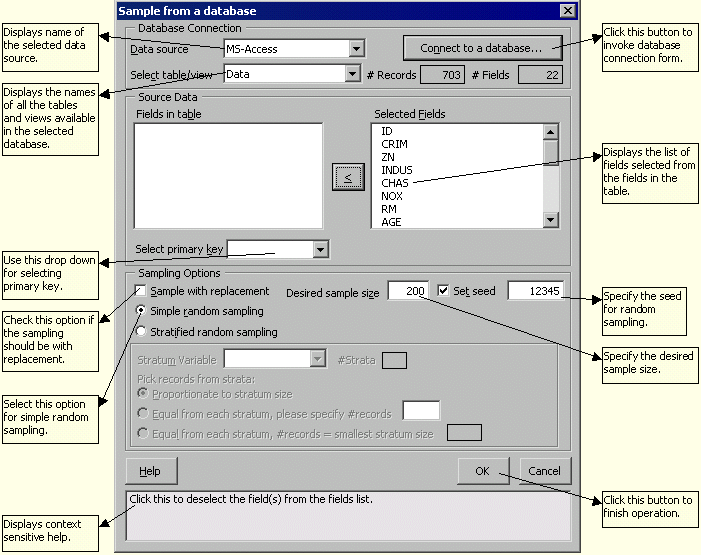Toggle the Set seed checkbox

(443, 291)
